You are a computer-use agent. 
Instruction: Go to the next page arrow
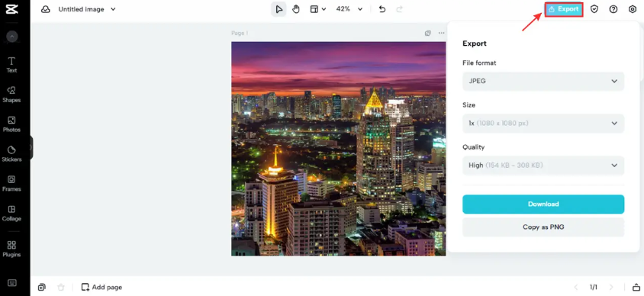click(x=611, y=287)
